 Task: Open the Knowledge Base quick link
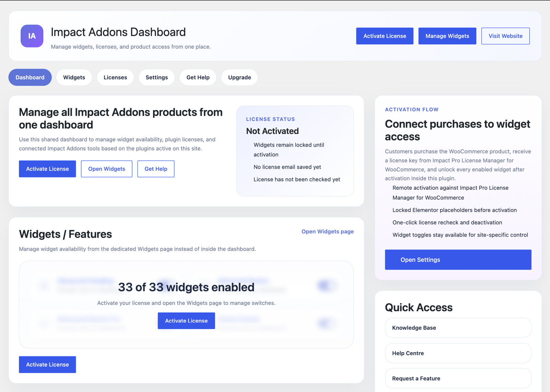[x=458, y=328]
